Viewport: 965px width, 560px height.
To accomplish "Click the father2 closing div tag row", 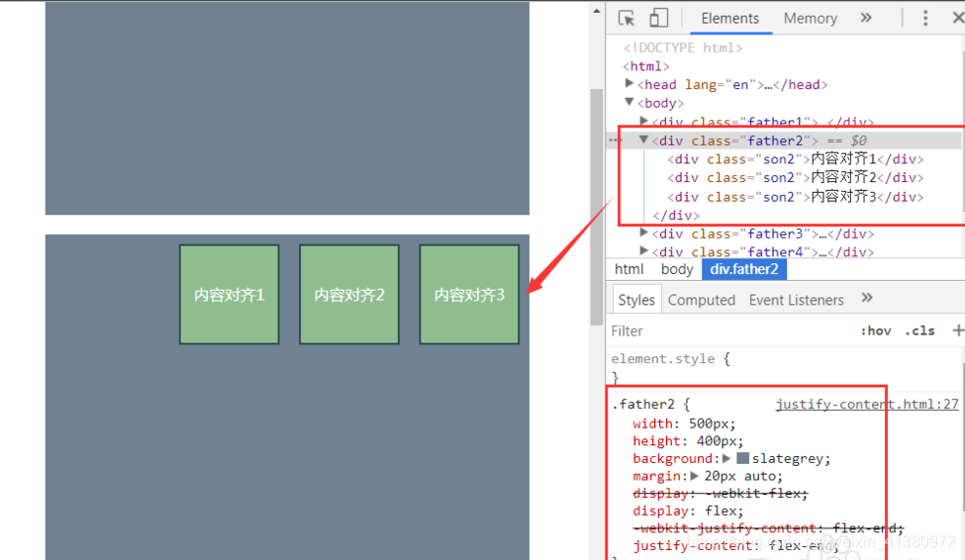I will [x=676, y=216].
